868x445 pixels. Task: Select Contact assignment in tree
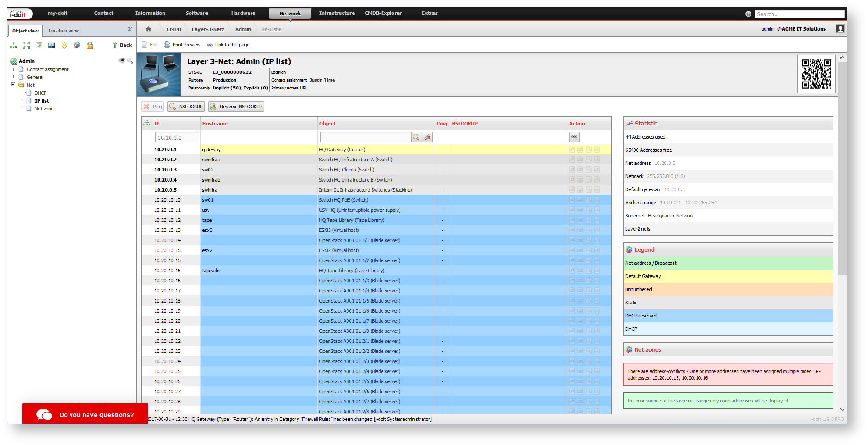(x=48, y=69)
